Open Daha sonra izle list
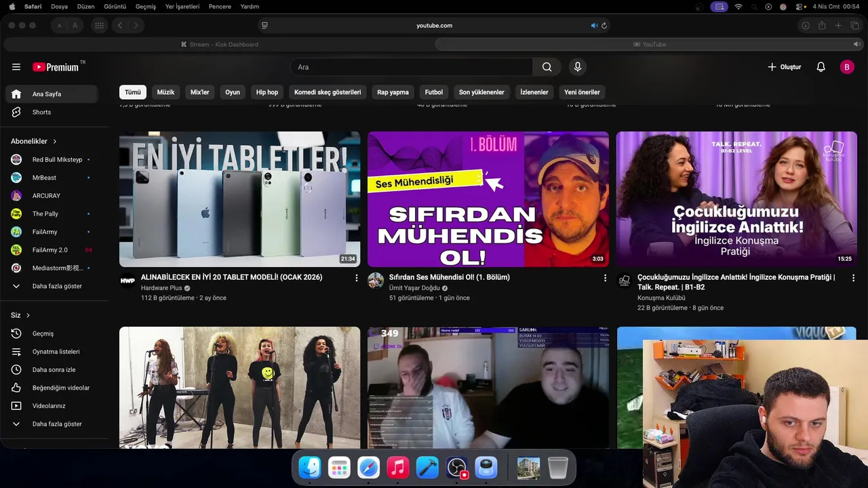Screen dimensions: 868x488 [52, 369]
